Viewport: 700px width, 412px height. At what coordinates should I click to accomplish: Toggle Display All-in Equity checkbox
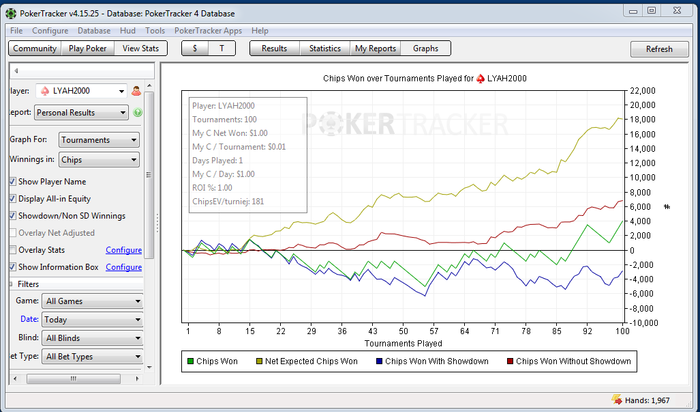tap(13, 199)
